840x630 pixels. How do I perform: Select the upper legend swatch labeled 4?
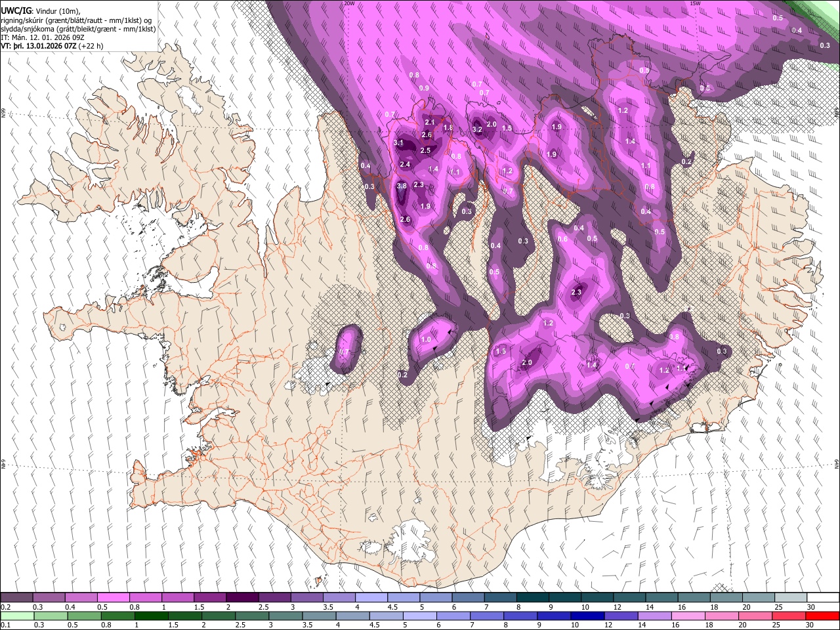371,598
